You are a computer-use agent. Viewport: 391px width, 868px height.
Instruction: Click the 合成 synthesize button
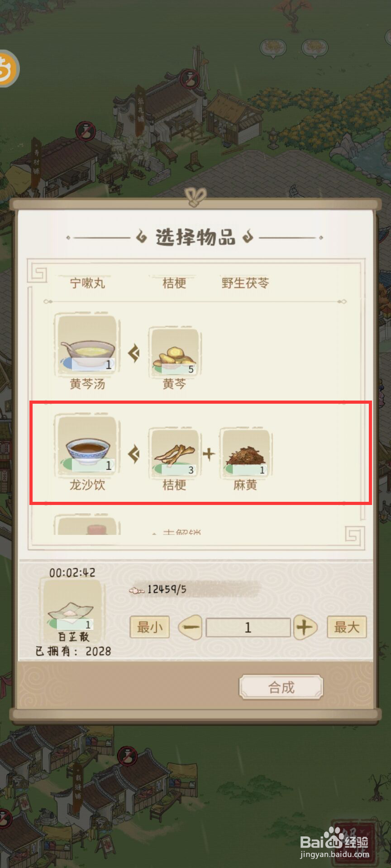coord(281,687)
